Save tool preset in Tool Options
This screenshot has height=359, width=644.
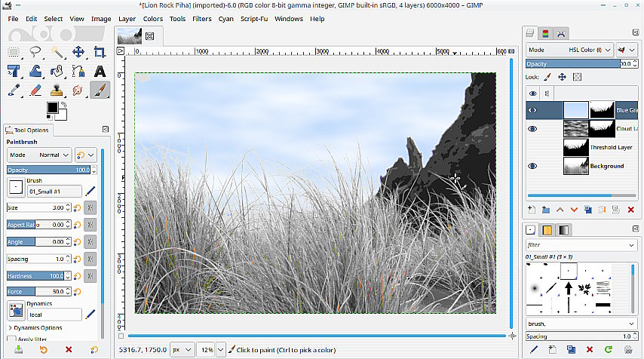(x=19, y=349)
